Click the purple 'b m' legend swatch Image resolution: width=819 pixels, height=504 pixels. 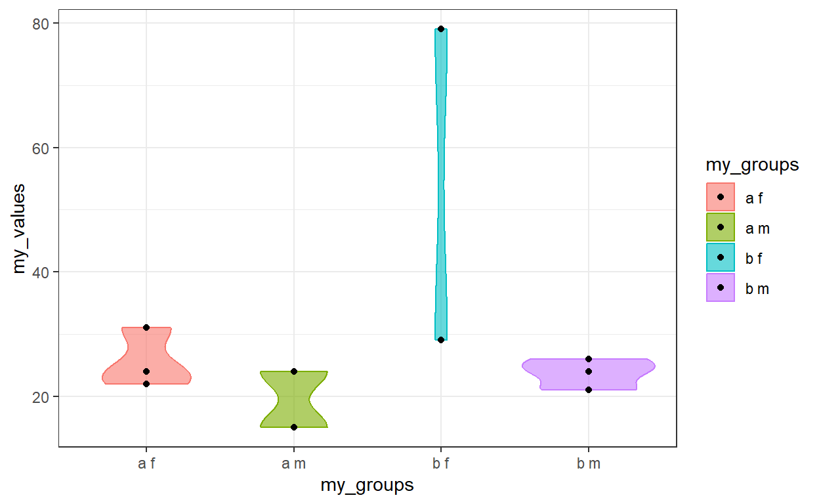tap(721, 287)
